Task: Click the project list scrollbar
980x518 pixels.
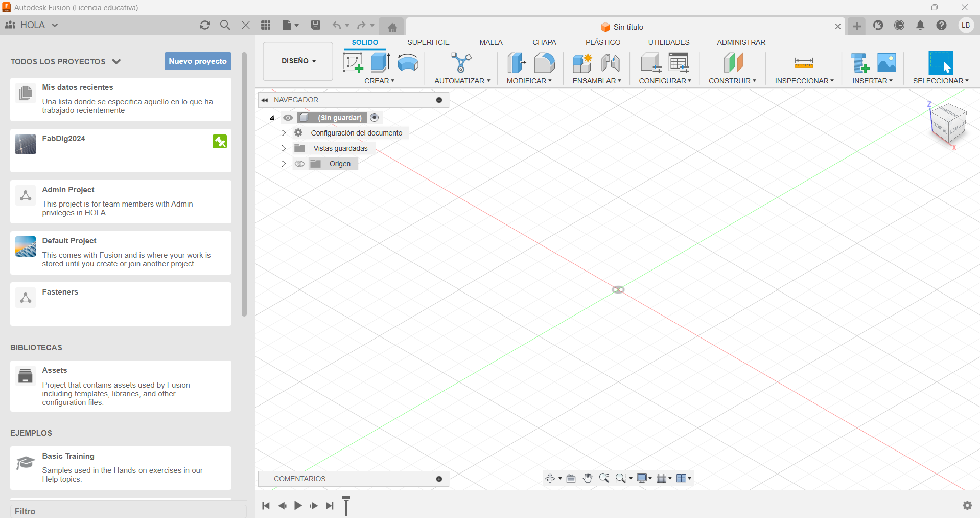Action: [x=244, y=184]
